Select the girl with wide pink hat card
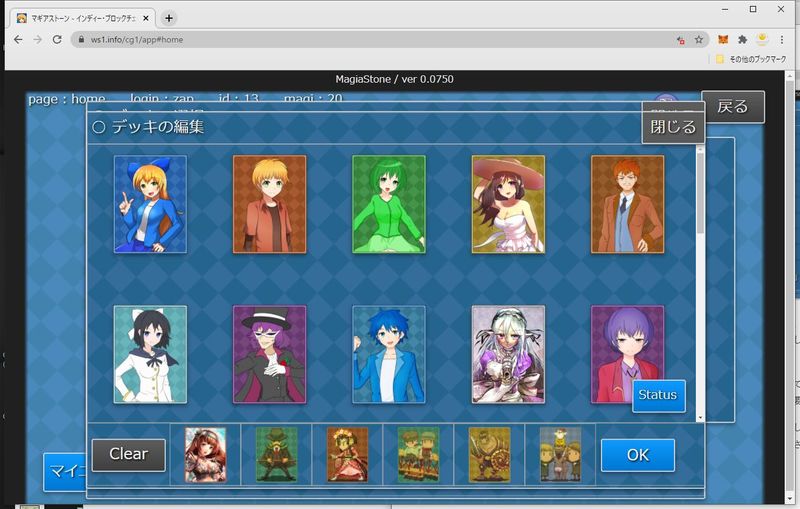800x509 pixels. click(x=508, y=204)
